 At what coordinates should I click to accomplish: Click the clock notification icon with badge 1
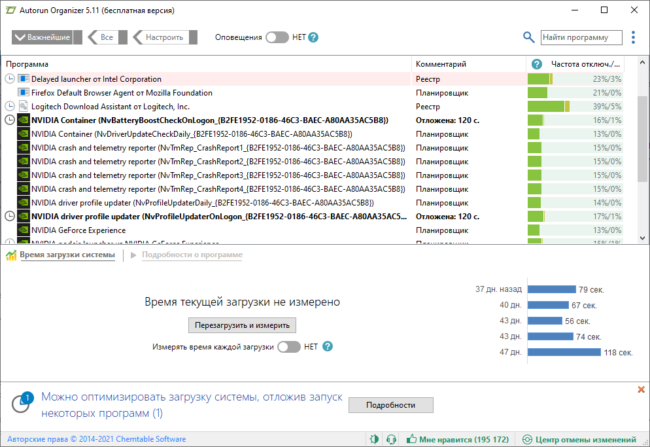coord(21,403)
